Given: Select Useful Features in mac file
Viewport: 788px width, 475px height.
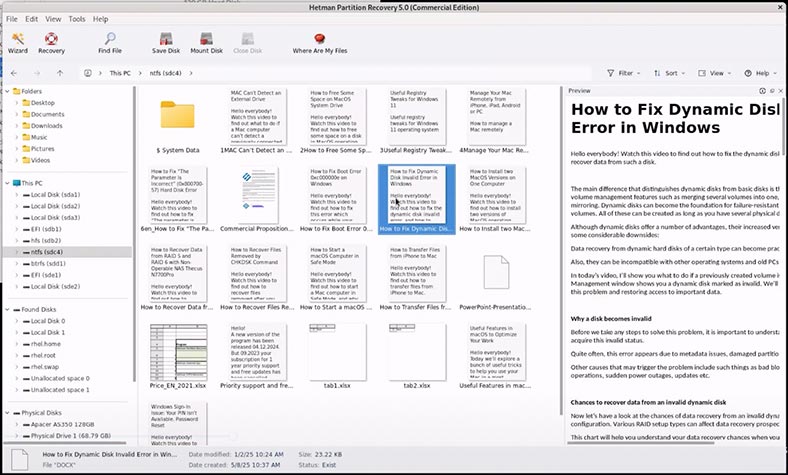Looking at the screenshot, I should click(x=495, y=357).
